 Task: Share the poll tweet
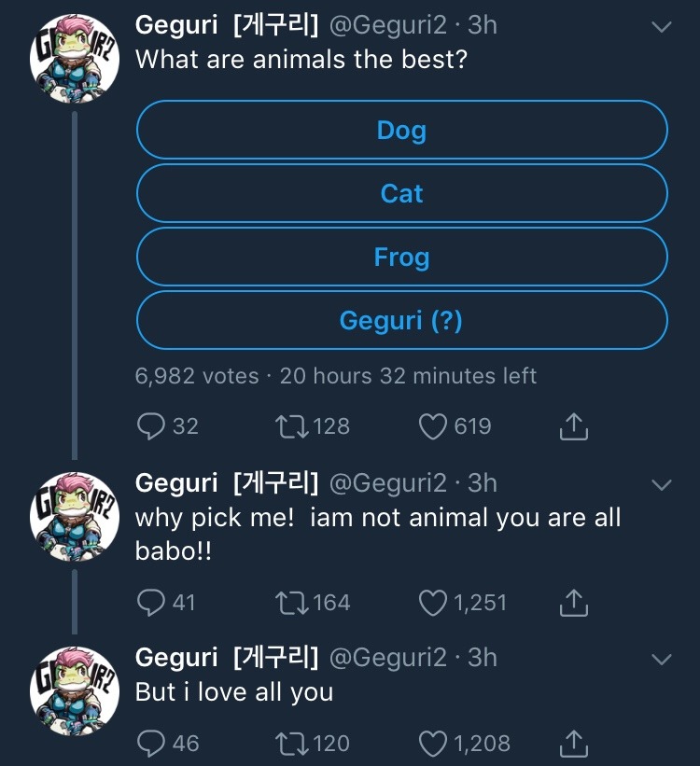pos(573,426)
